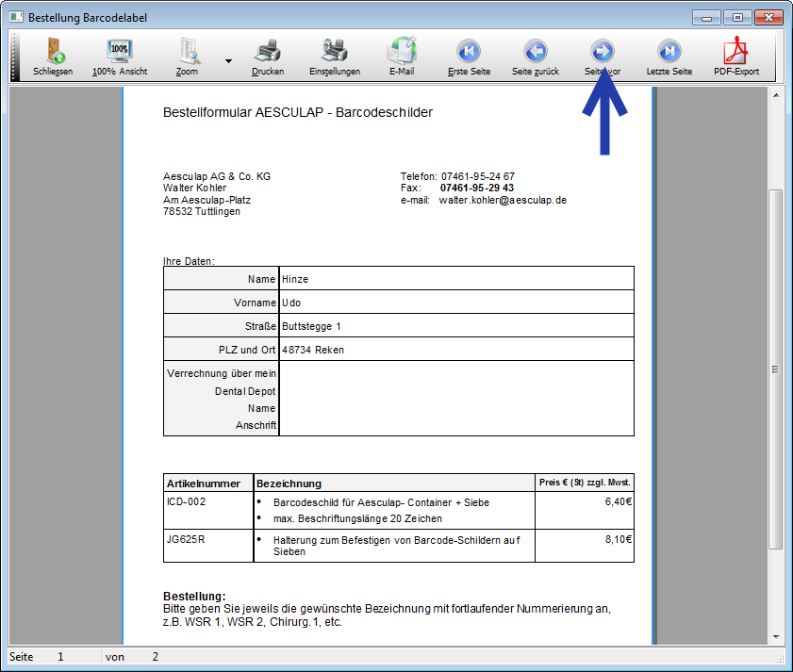
Task: Click article number ICD-002
Action: click(186, 501)
